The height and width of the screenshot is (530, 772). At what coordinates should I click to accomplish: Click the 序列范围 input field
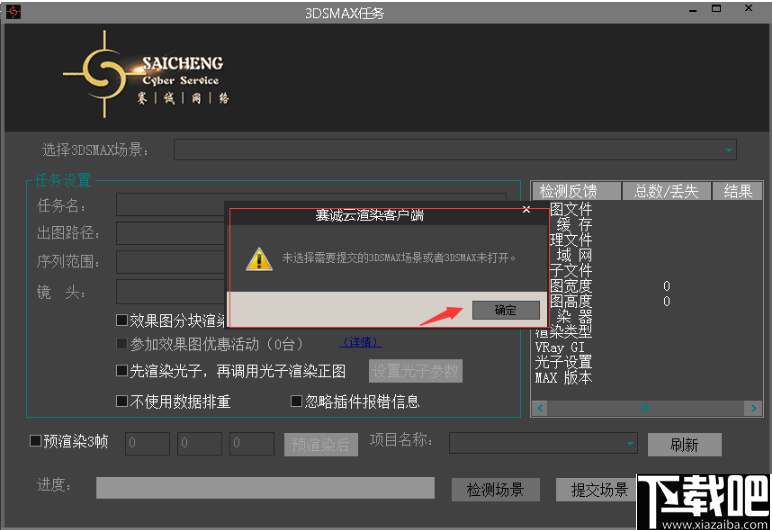170,262
